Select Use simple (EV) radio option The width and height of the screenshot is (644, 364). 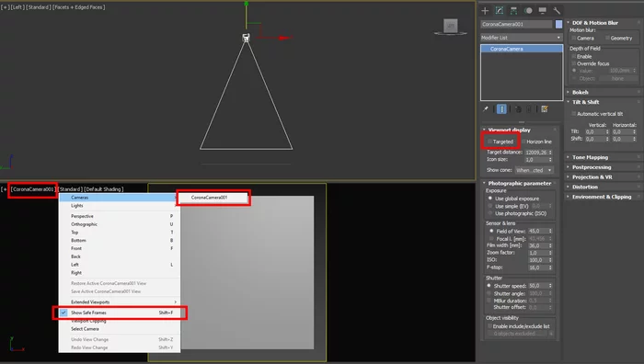[x=490, y=206]
